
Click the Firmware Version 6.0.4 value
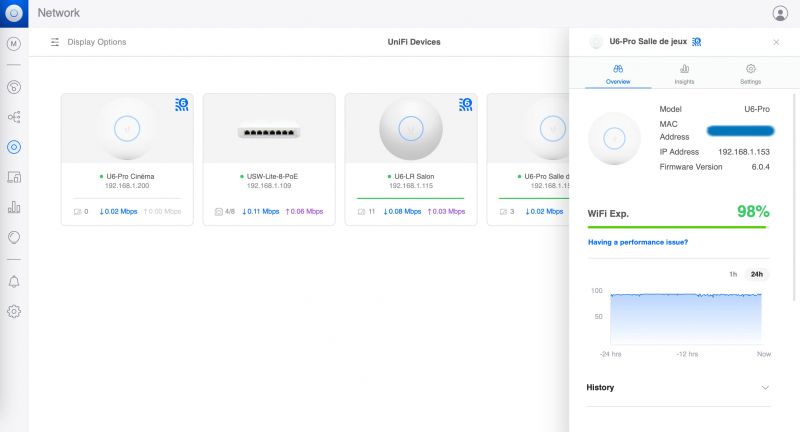(761, 167)
